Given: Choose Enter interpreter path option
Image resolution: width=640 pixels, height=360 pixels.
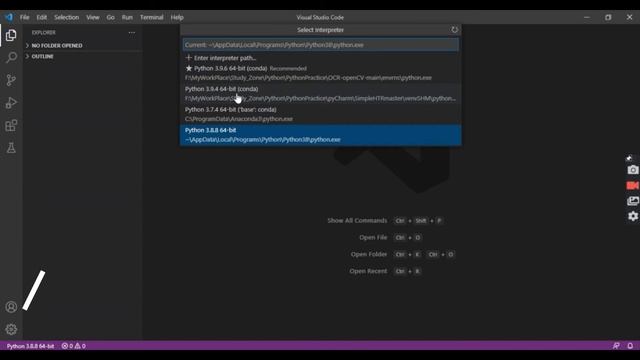Looking at the screenshot, I should (321, 58).
